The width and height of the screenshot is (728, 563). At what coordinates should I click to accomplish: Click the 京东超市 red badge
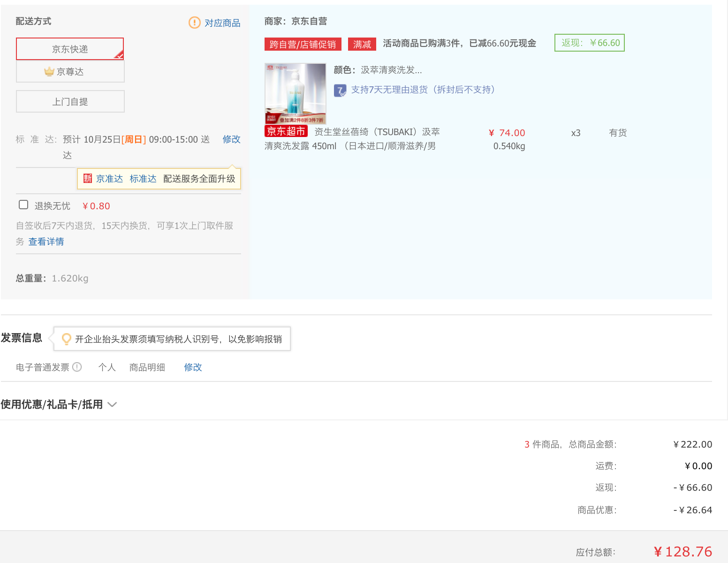(x=286, y=131)
